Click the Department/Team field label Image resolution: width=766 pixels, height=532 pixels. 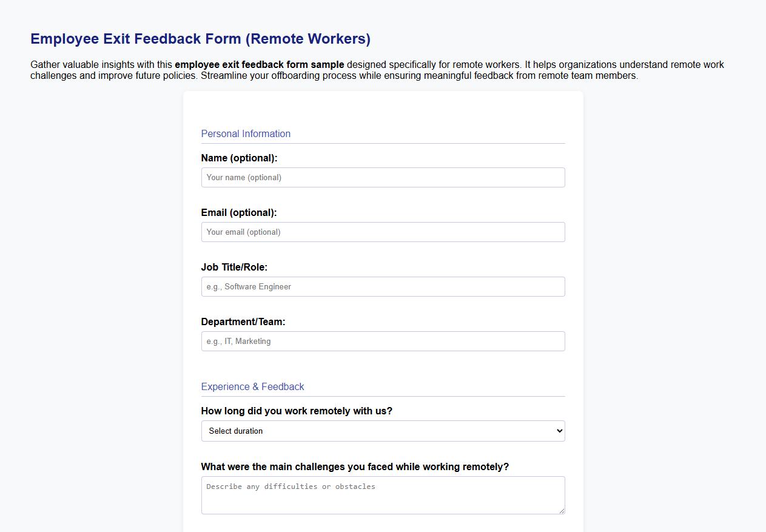pos(243,322)
